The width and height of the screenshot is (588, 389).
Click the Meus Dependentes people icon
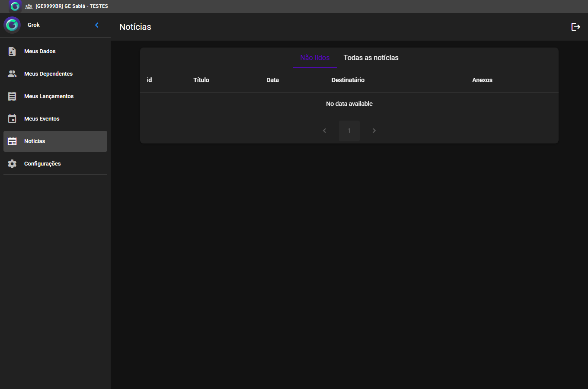pyautogui.click(x=12, y=74)
